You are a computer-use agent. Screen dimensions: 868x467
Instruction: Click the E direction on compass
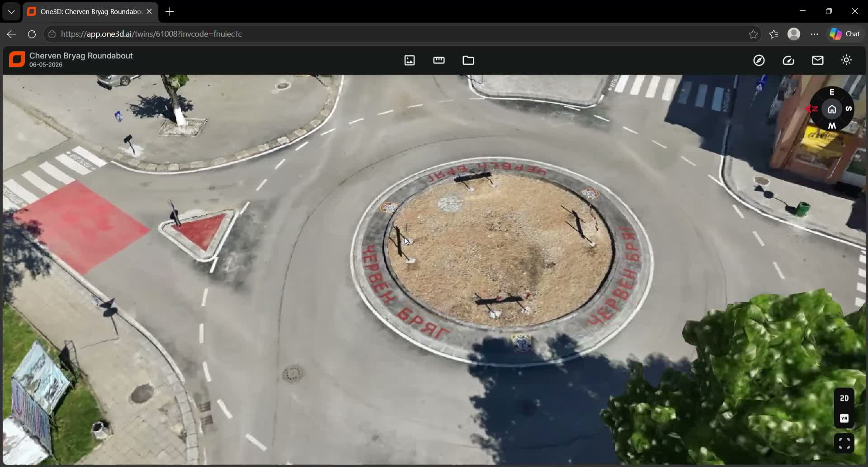[832, 92]
